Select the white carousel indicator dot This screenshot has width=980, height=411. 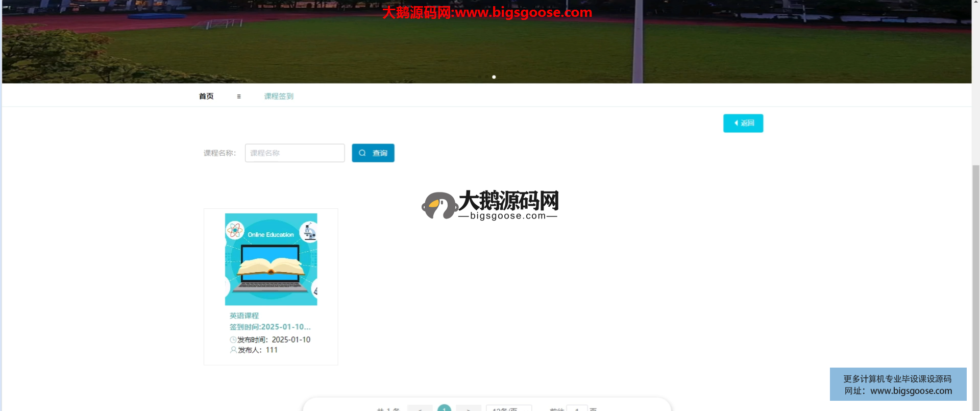click(494, 77)
